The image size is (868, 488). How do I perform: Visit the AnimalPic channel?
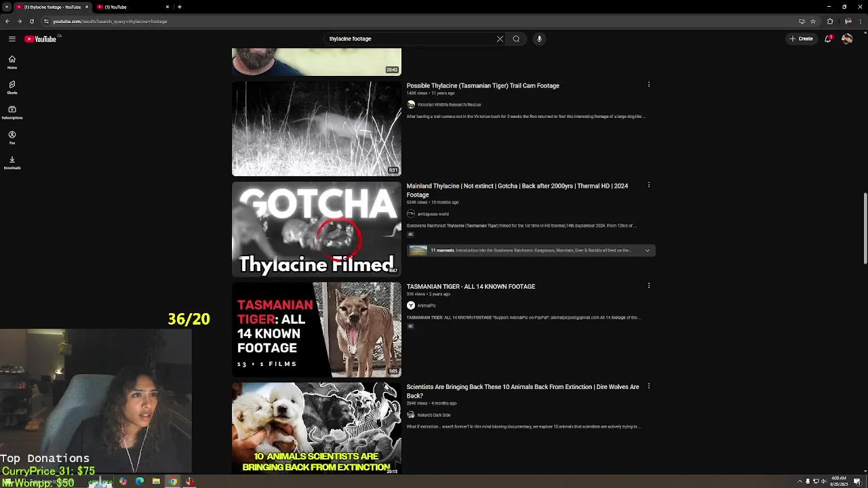tap(427, 306)
